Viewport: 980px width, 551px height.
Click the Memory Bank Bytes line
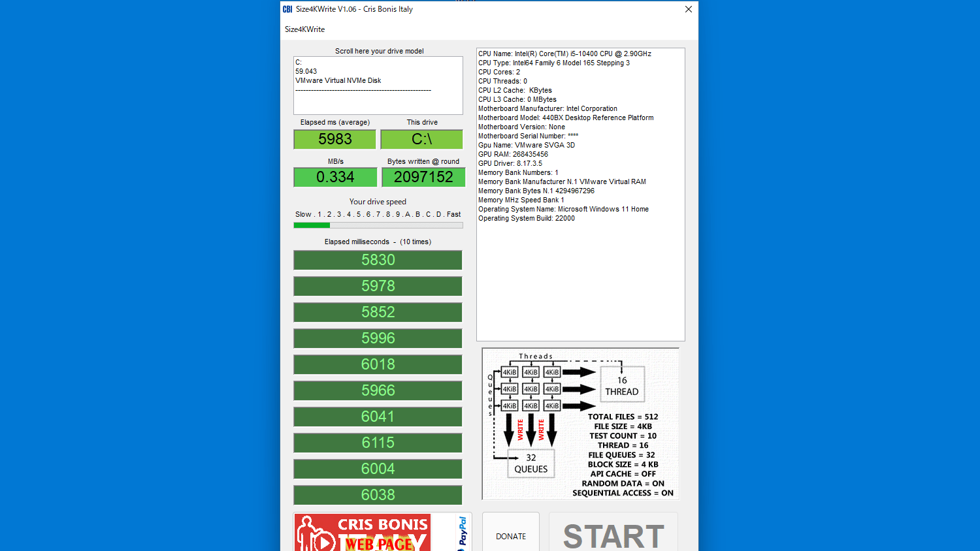[536, 191]
